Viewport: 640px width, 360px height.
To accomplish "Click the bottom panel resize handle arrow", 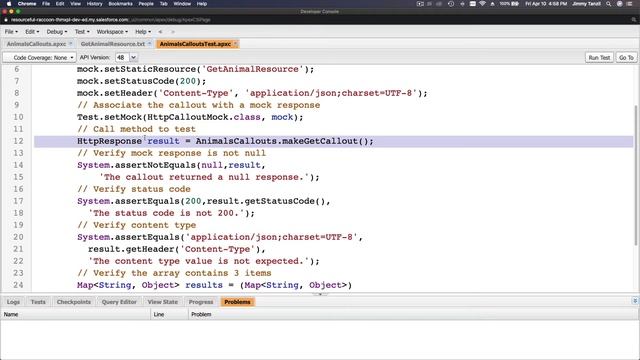I will (320, 294).
